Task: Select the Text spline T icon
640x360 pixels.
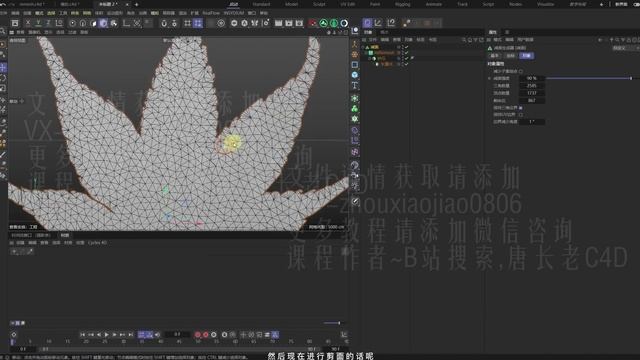Action: 355,85
